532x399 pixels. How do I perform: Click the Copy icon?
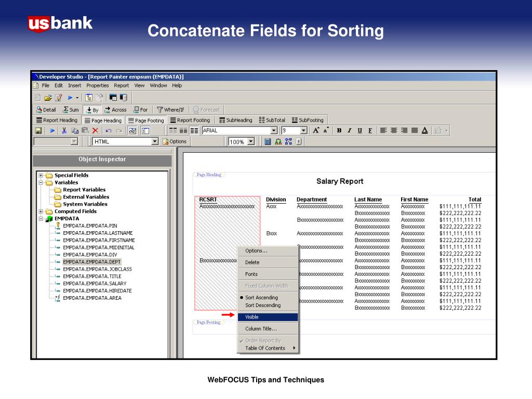(x=75, y=130)
